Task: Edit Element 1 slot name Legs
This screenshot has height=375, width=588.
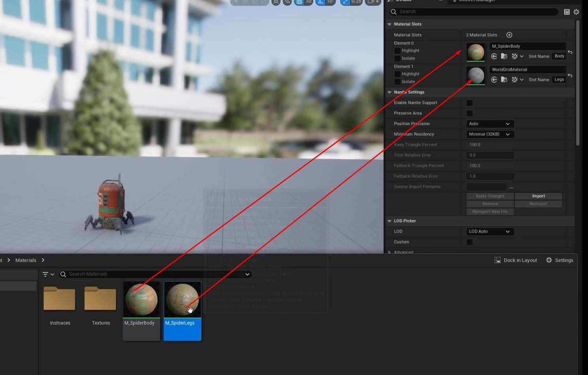Action: 559,79
